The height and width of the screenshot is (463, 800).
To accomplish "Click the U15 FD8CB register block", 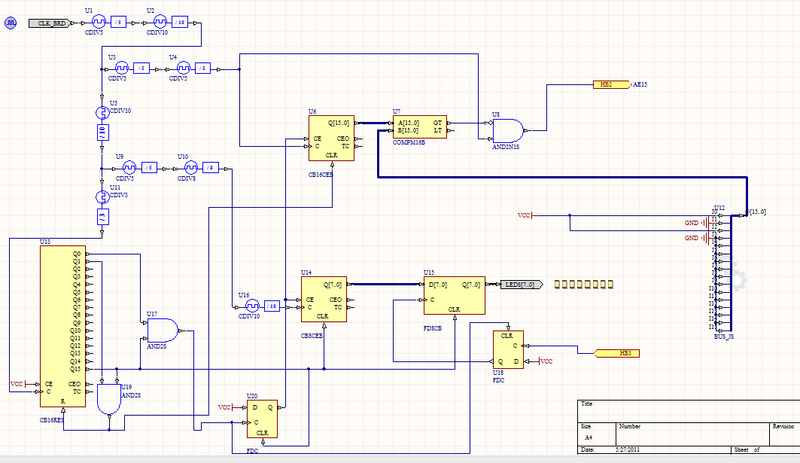I will click(453, 295).
